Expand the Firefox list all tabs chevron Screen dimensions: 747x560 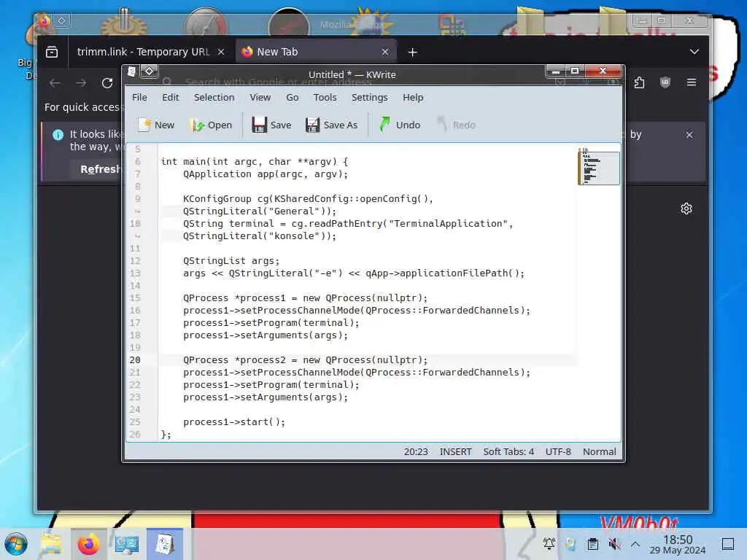(694, 52)
